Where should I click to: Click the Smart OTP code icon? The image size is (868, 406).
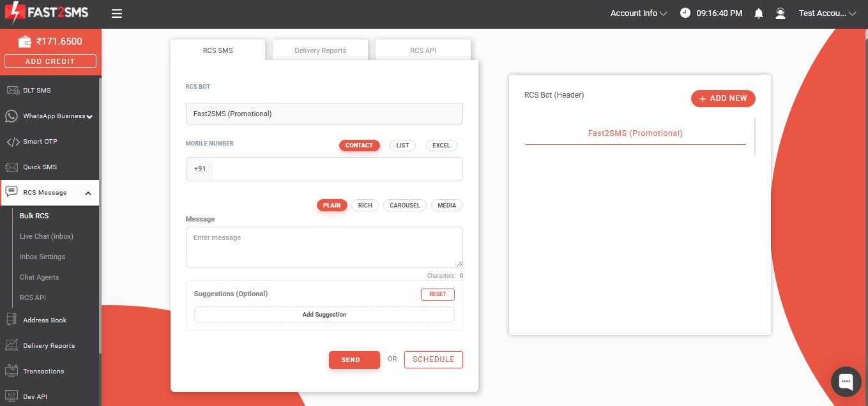[12, 142]
